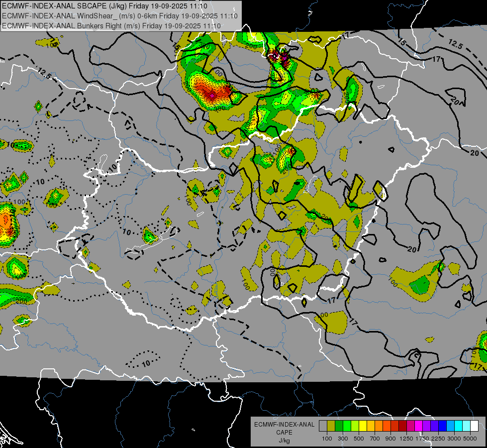Click the orange swatch after 700
487x448 pixels.
(x=379, y=426)
